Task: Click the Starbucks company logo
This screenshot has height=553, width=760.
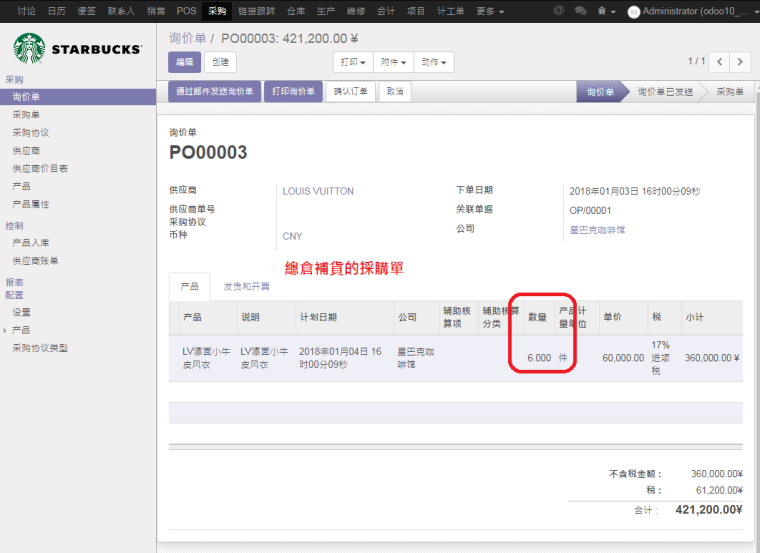Action: pos(78,48)
